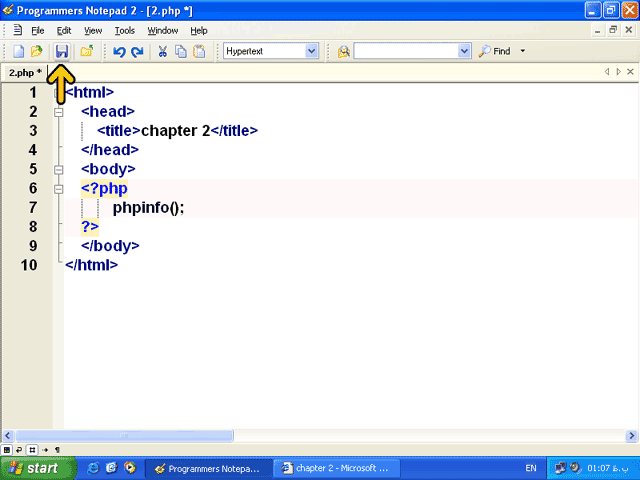Image resolution: width=640 pixels, height=480 pixels.
Task: Switch to chapter 2 Microsoft taskbar window
Action: (332, 468)
